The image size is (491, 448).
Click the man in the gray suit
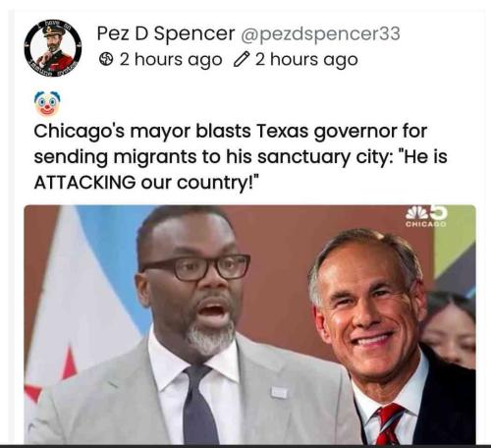pos(193,327)
